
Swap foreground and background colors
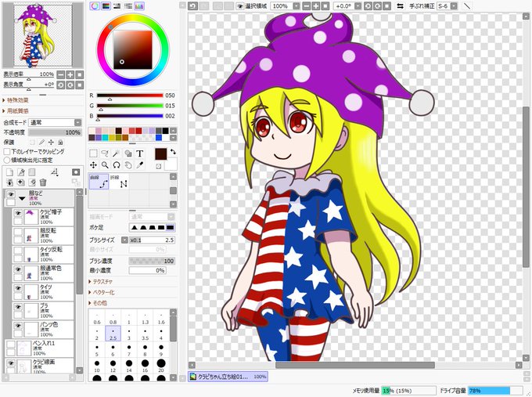pyautogui.click(x=173, y=152)
